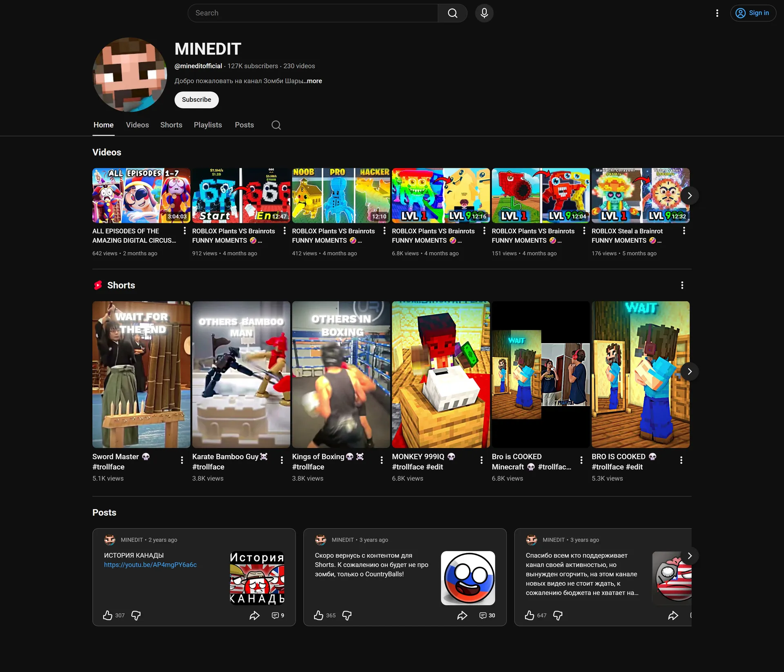Open options for ALL EPISODES video
Screen dimensions: 784x672
(x=185, y=231)
